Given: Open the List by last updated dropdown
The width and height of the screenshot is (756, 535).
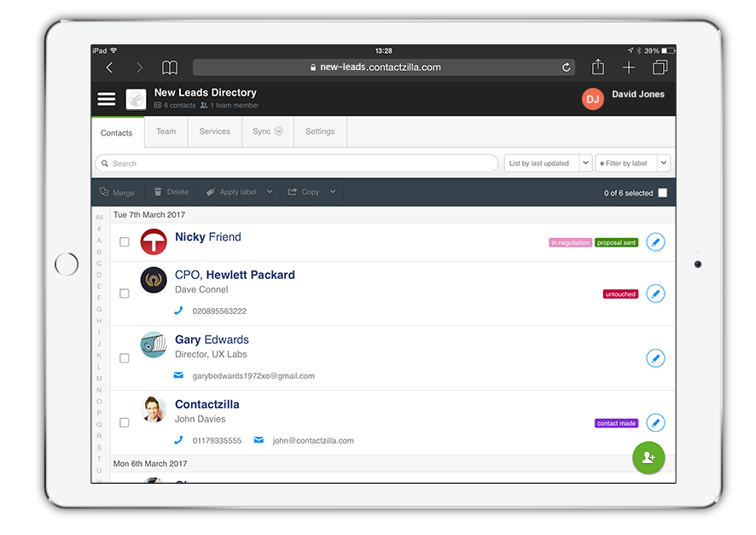Looking at the screenshot, I should (x=548, y=163).
